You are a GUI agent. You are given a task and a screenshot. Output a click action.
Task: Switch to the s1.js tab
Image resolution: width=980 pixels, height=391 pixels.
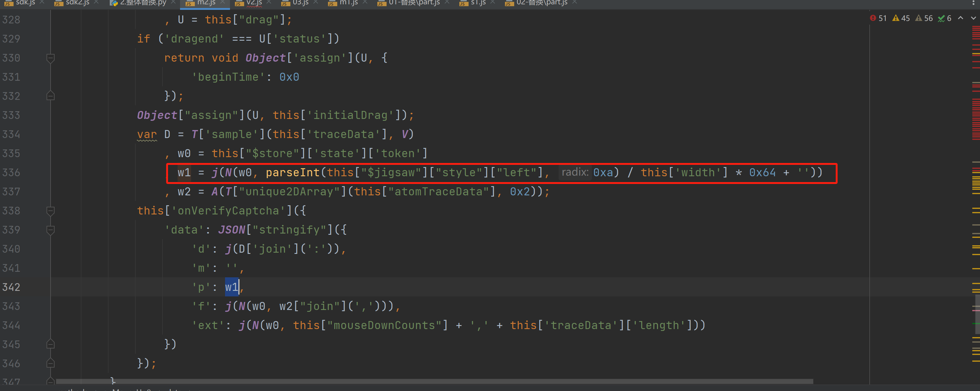click(x=478, y=3)
